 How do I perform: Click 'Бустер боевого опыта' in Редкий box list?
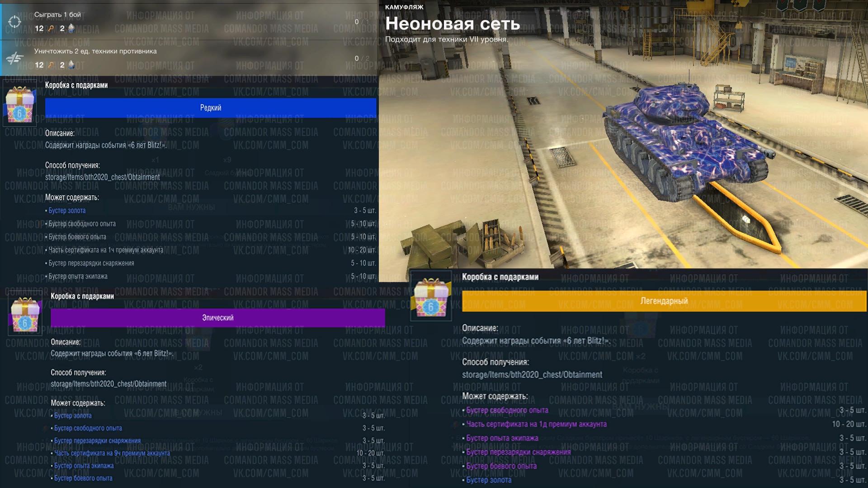tap(77, 237)
